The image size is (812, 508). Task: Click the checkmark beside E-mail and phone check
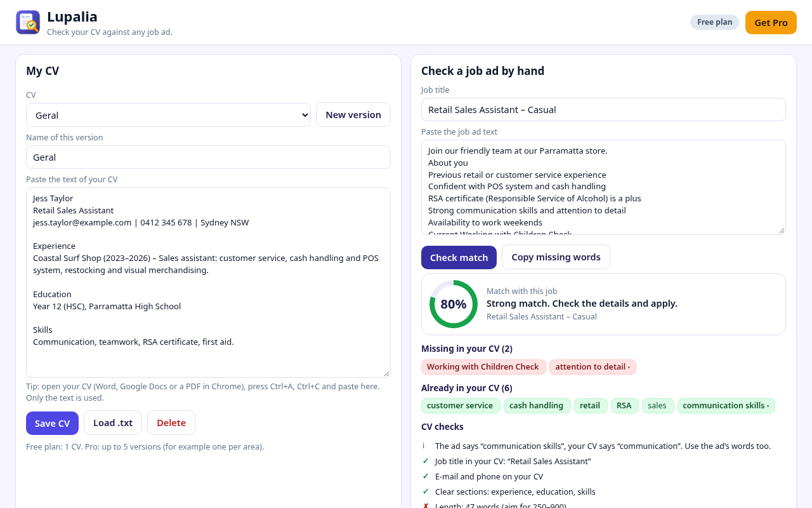click(426, 476)
